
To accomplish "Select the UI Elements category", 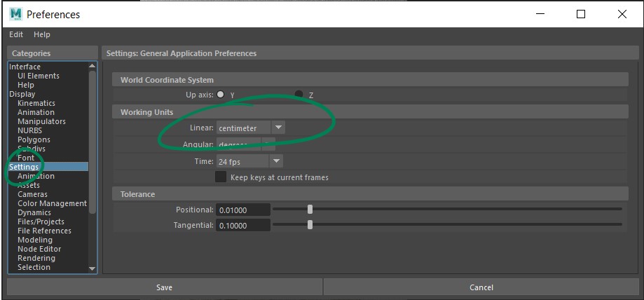I will [x=39, y=76].
